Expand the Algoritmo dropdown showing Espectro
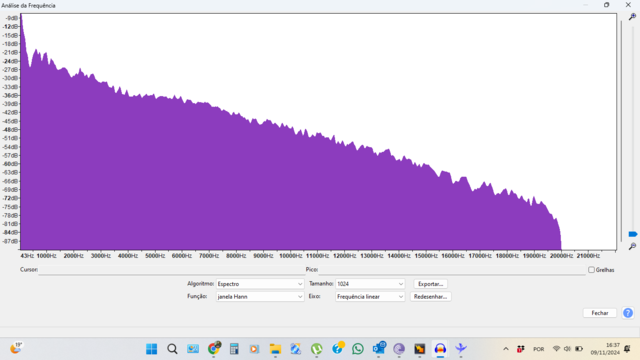The image size is (640, 360). click(260, 284)
